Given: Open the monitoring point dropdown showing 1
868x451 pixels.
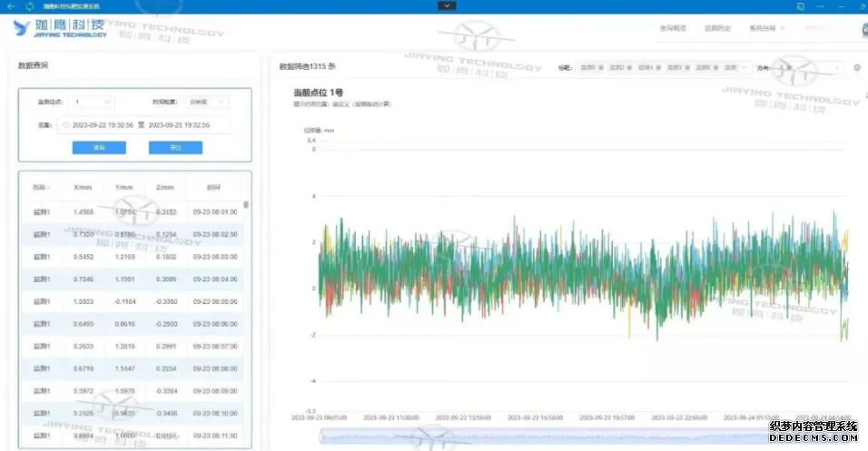Looking at the screenshot, I should (94, 102).
